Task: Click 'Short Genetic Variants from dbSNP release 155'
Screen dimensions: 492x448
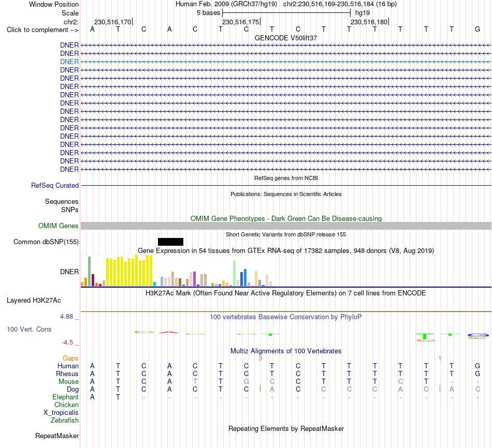Action: pyautogui.click(x=286, y=234)
